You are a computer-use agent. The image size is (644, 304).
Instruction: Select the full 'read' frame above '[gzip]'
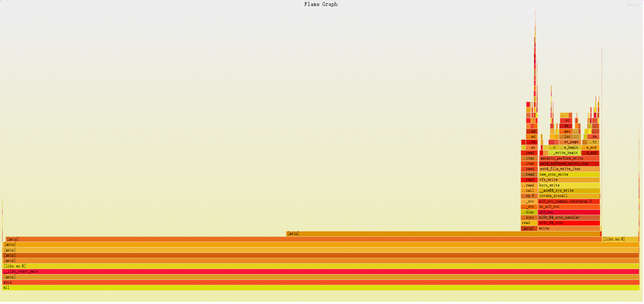point(529,223)
